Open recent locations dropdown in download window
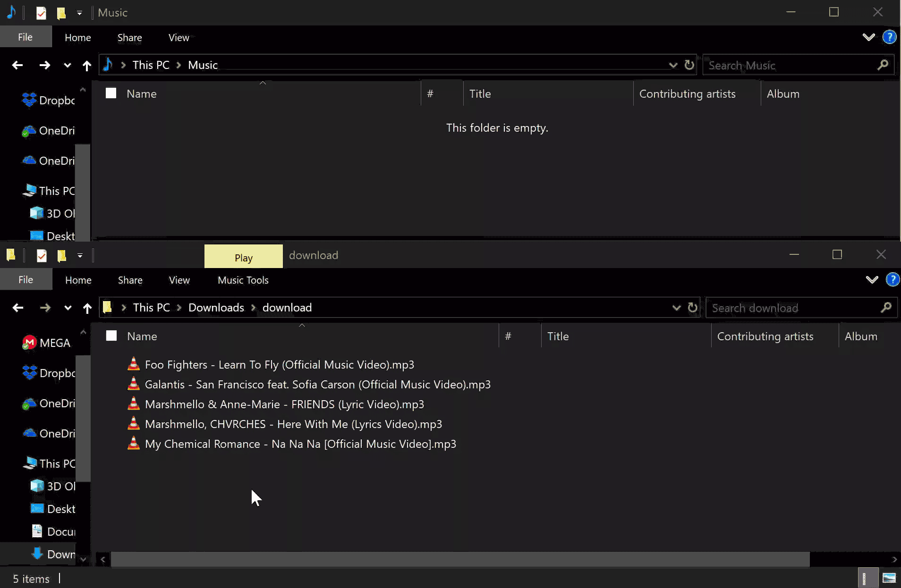 (68, 308)
